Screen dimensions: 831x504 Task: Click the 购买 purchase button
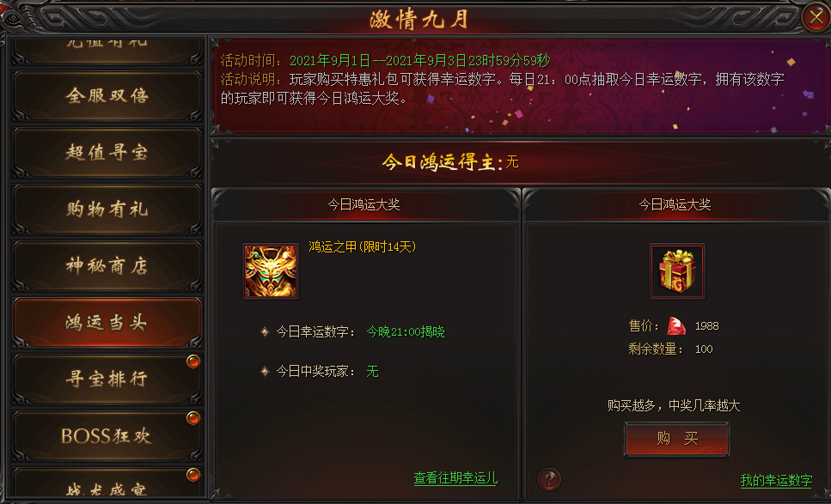click(677, 439)
